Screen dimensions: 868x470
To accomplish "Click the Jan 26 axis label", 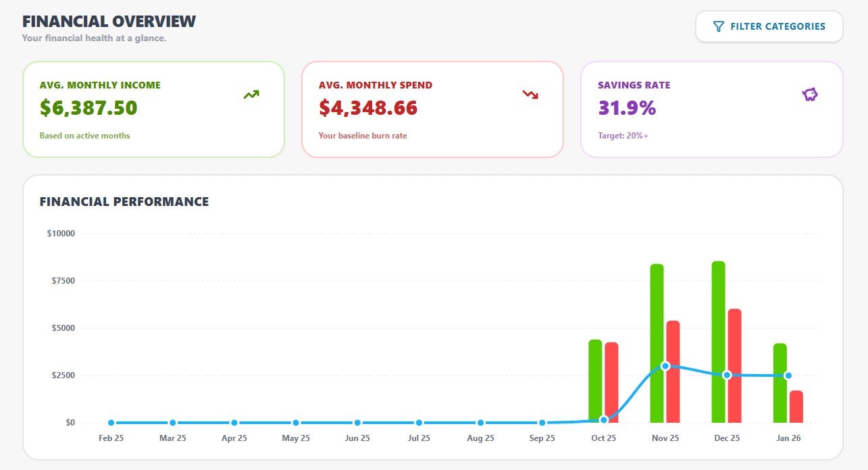I will point(788,438).
